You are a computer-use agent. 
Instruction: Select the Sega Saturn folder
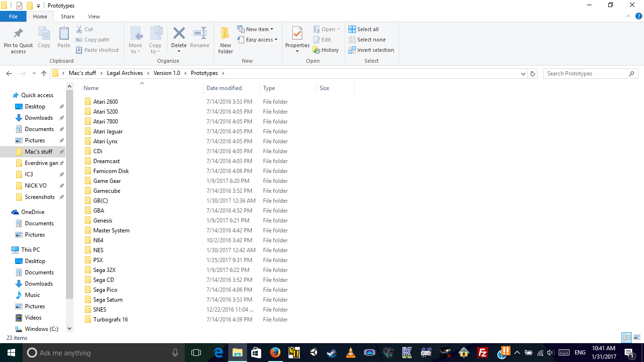[x=107, y=300]
